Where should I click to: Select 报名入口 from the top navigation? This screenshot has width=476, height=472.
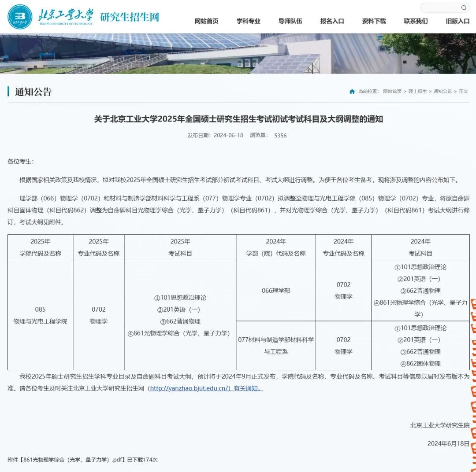(332, 21)
